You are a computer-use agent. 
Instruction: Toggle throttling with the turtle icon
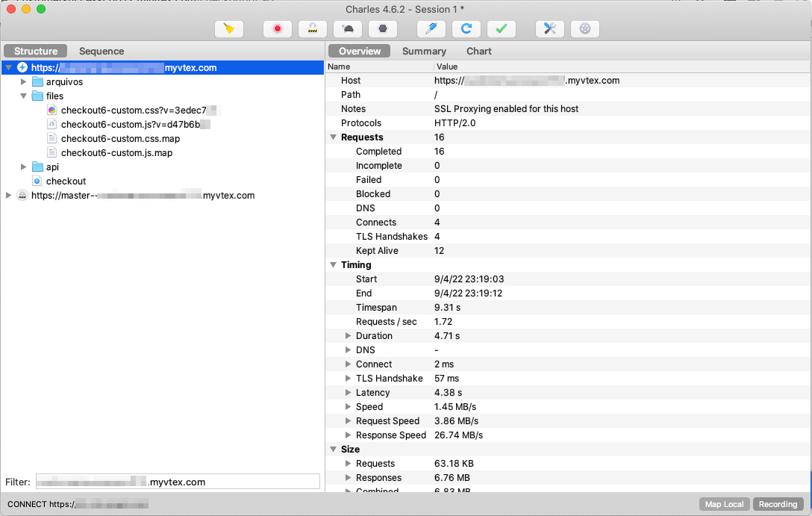pyautogui.click(x=348, y=28)
